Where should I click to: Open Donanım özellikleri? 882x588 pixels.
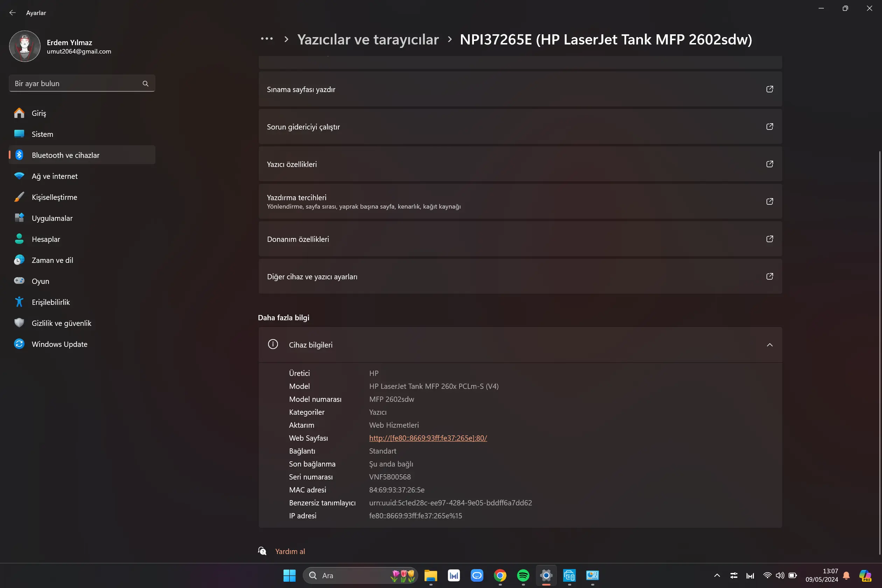(x=520, y=239)
